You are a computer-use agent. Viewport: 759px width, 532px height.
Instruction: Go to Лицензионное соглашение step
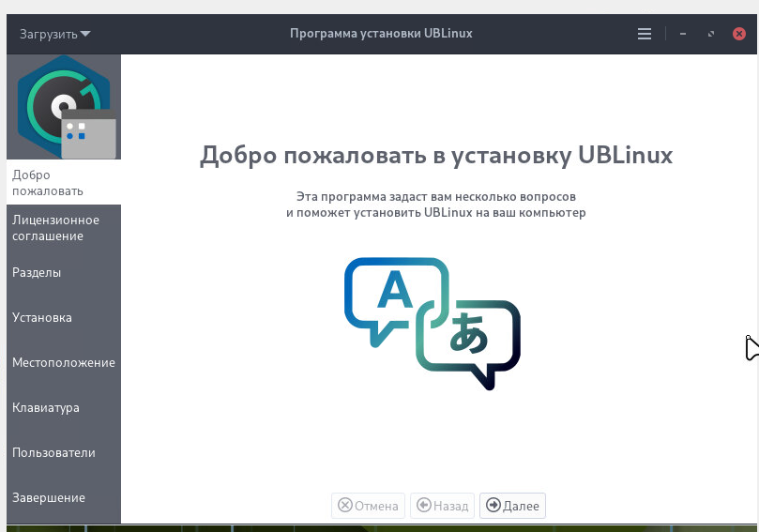64,227
